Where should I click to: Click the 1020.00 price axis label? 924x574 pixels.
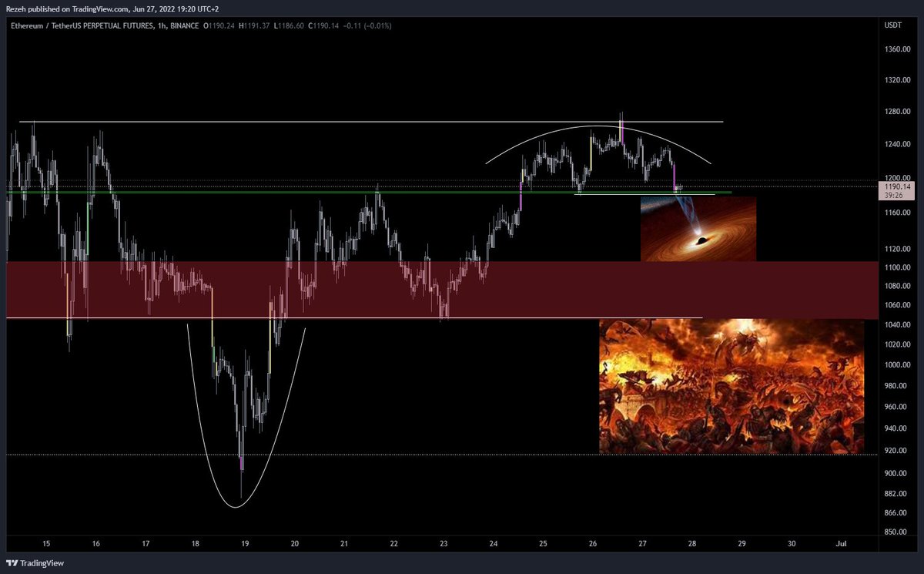898,345
